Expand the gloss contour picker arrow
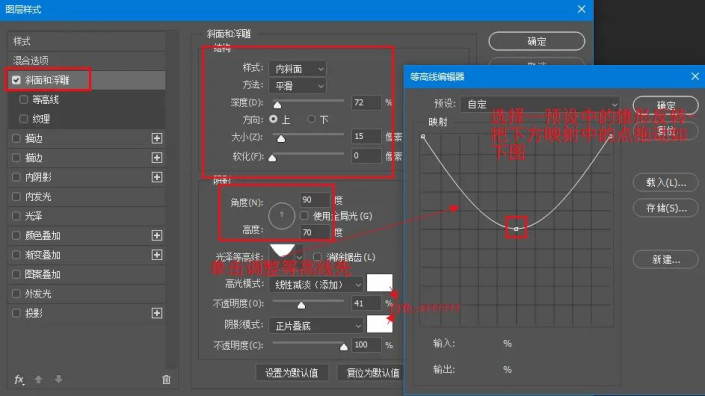Screen dimensions: 705x396 (299, 258)
